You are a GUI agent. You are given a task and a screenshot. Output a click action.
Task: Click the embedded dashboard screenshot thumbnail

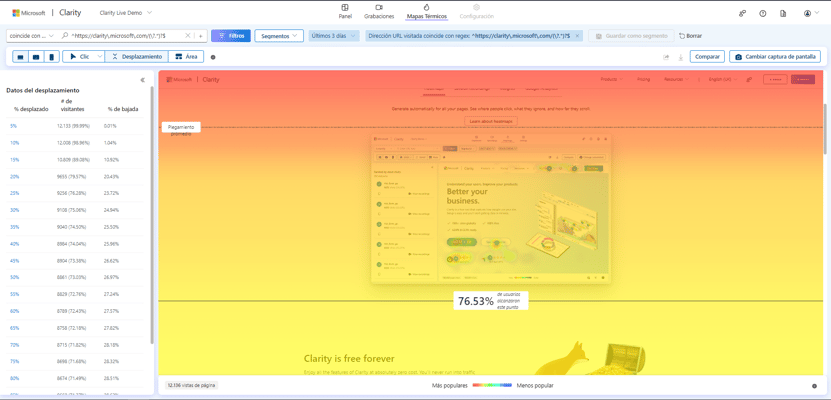tap(491, 208)
